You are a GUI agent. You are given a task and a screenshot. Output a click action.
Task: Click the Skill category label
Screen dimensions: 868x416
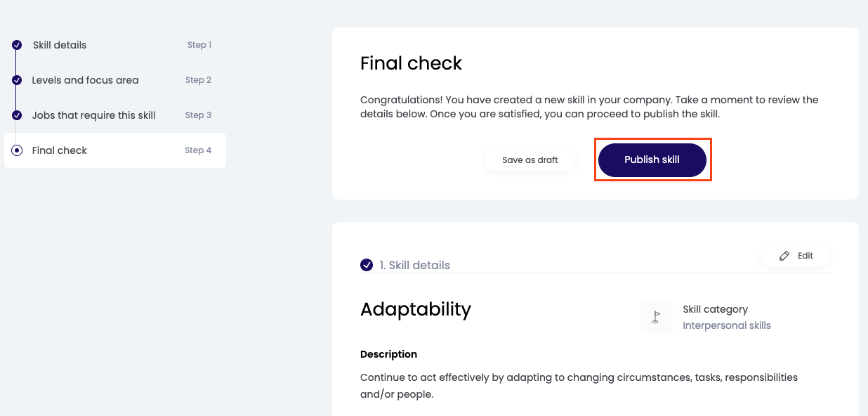[x=715, y=309]
